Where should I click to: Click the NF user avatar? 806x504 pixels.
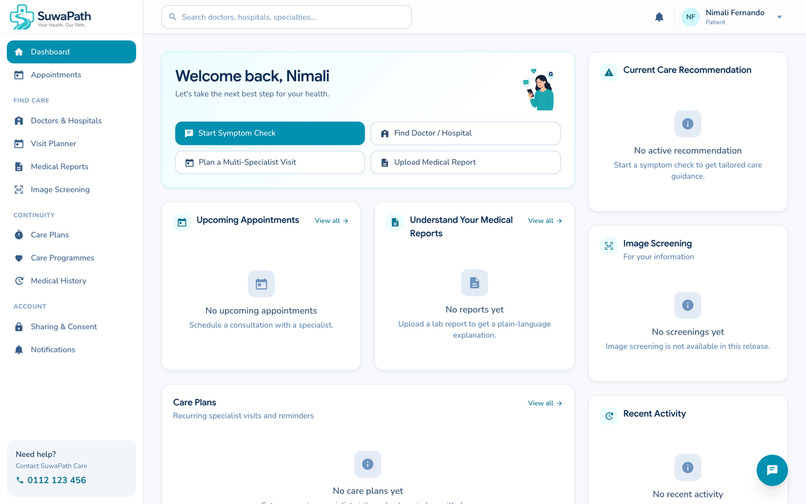point(690,17)
